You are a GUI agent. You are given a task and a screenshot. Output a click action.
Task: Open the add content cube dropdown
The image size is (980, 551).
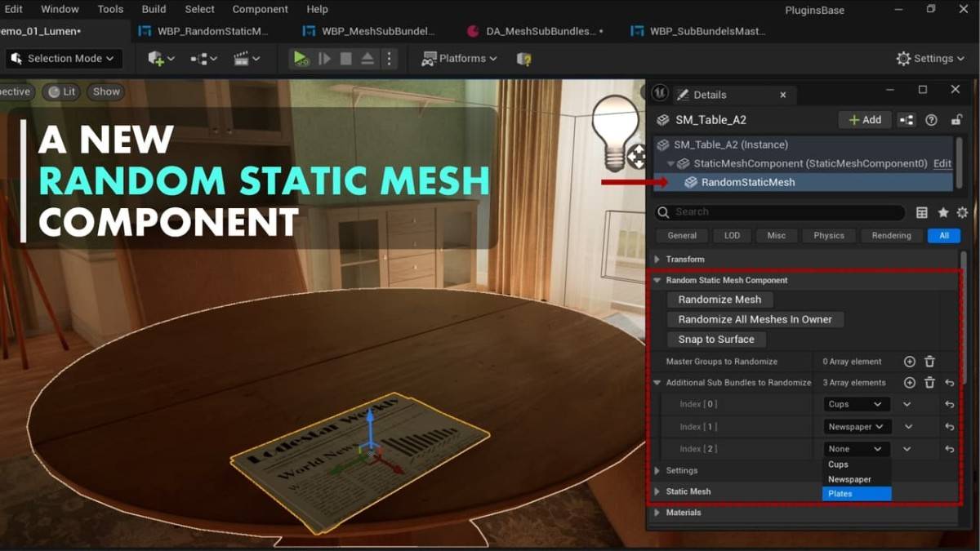tap(159, 59)
